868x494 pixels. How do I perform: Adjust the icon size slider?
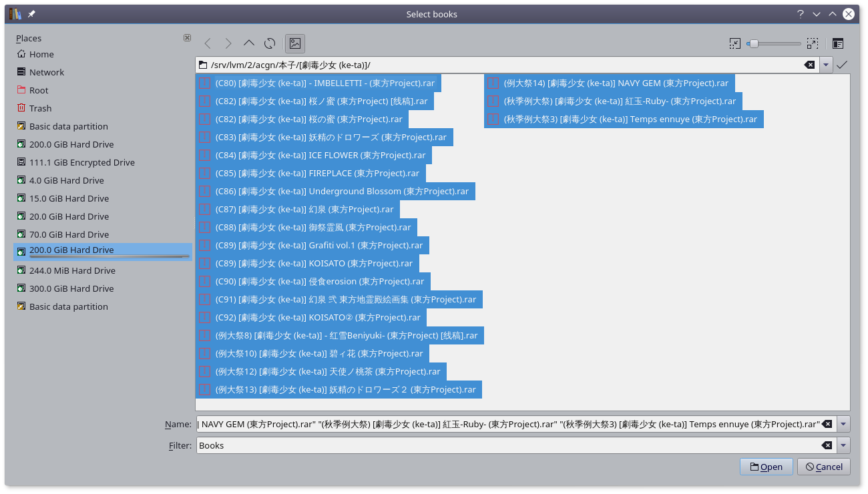click(754, 43)
